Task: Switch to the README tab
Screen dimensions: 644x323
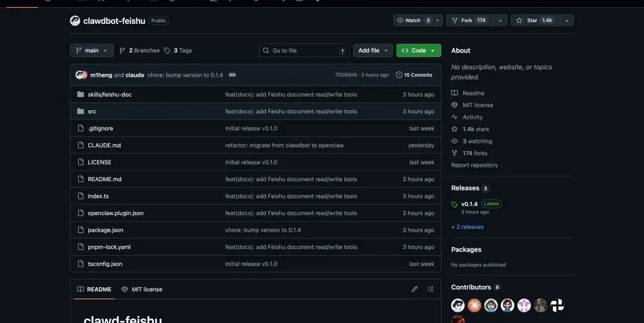Action: pos(94,290)
